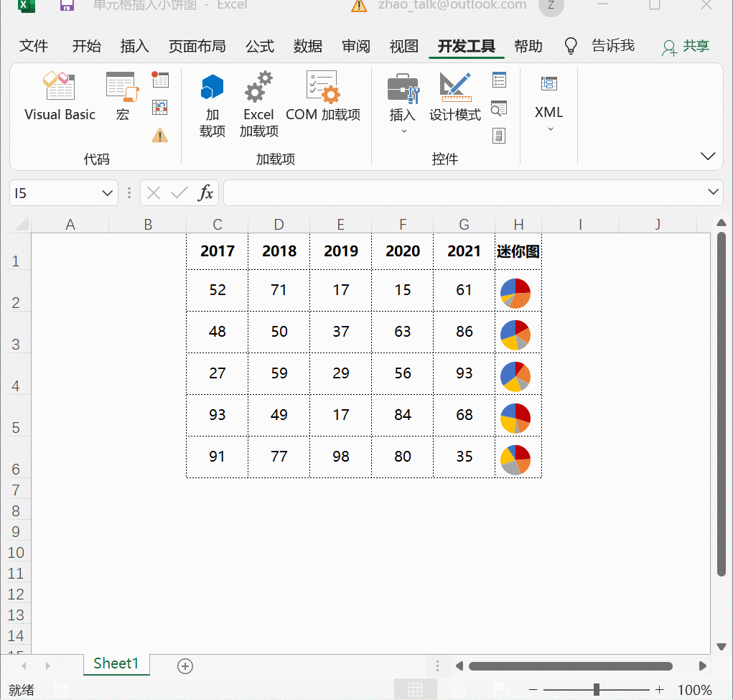Select the cell containing 63
This screenshot has height=700, width=733.
pyautogui.click(x=403, y=332)
